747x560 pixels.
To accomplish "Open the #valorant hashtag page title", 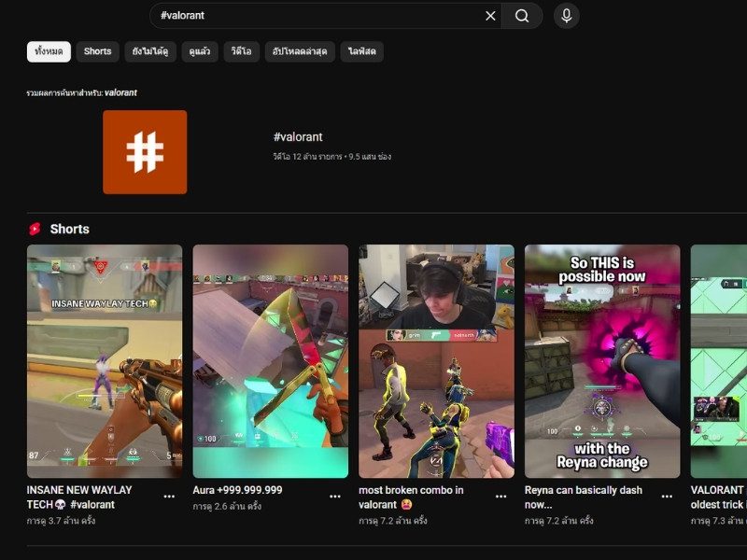I will (298, 137).
